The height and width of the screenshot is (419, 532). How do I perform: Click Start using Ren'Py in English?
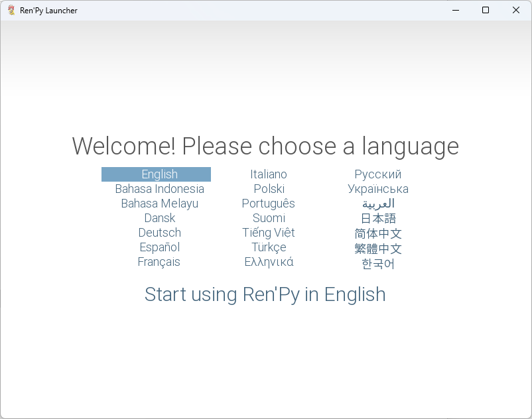click(265, 294)
